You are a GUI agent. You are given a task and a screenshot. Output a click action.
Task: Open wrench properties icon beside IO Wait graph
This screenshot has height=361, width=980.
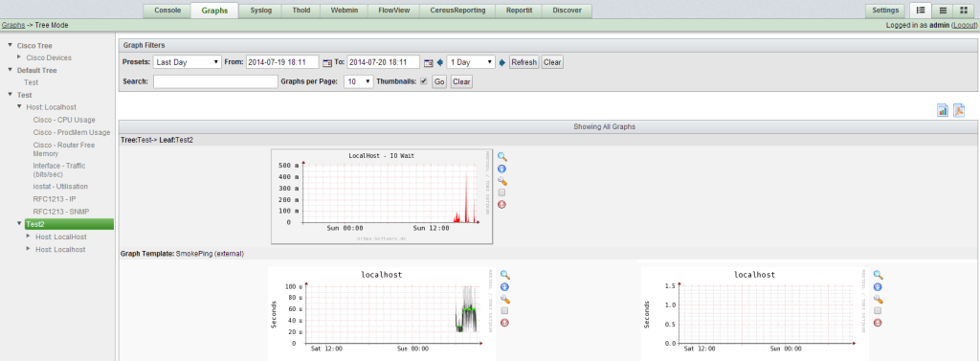click(501, 181)
